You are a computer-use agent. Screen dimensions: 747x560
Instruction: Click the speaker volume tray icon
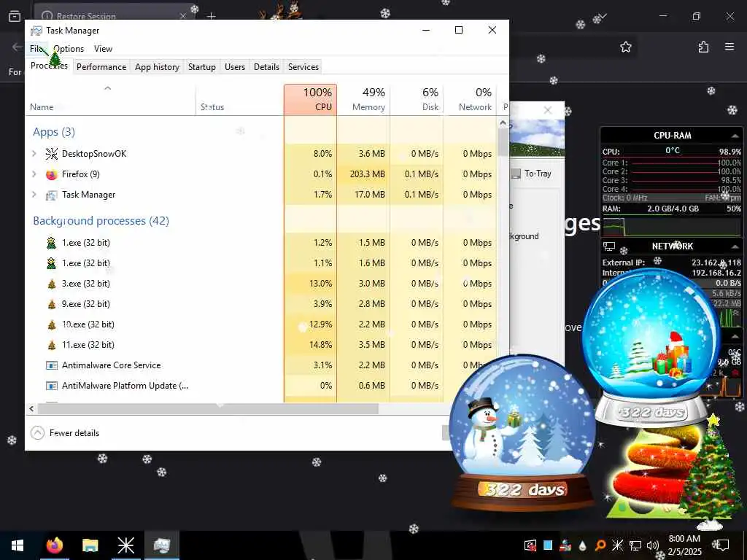pos(653,545)
